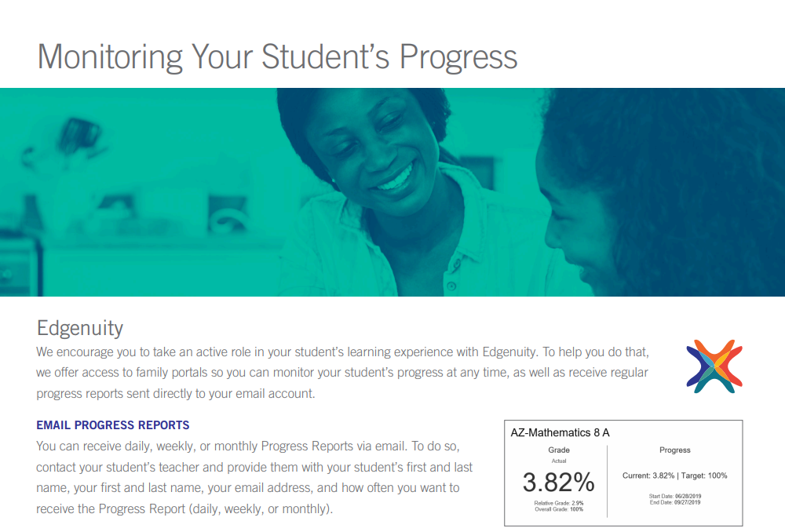Click the paragraph starting 'You can receive daily'
The image size is (785, 532).
[x=254, y=477]
